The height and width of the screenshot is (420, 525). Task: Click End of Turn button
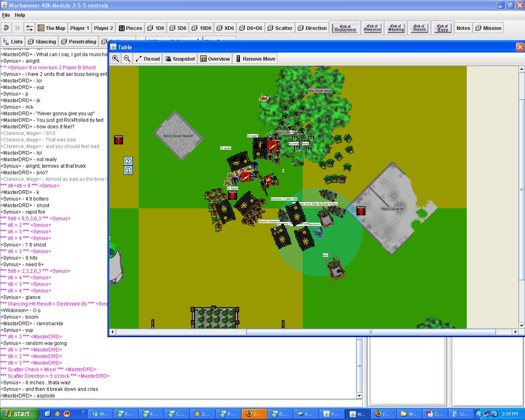click(443, 28)
